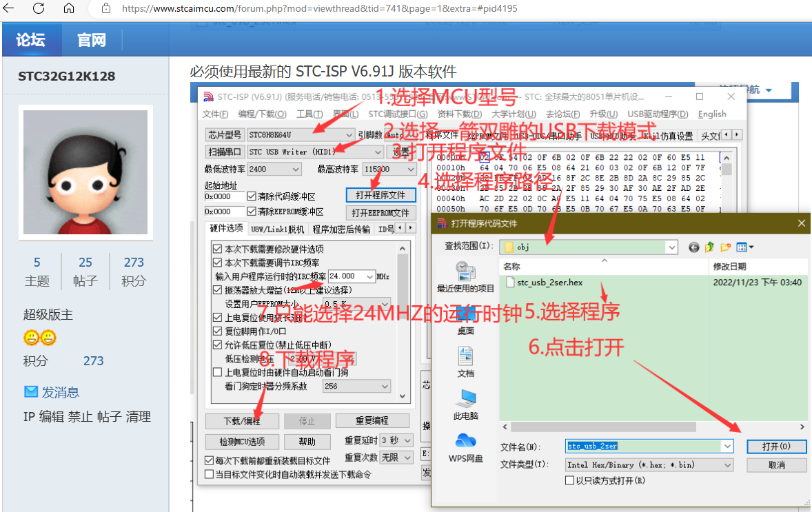Switch to 硬件选项 tab
The height and width of the screenshot is (512, 812).
[x=226, y=228]
